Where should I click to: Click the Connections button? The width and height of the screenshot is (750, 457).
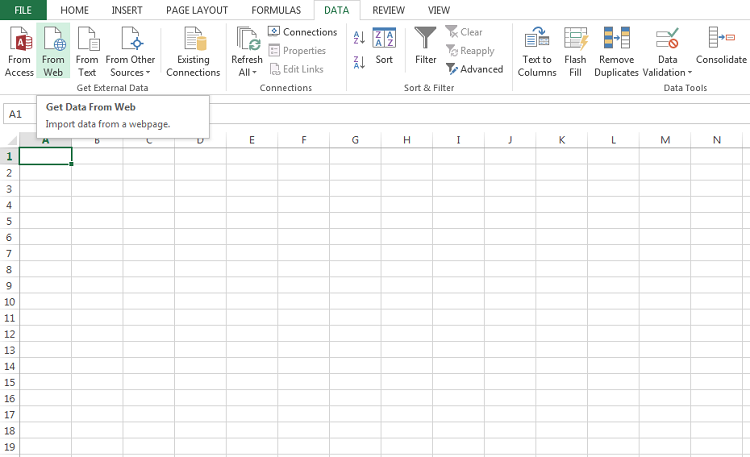pos(302,32)
